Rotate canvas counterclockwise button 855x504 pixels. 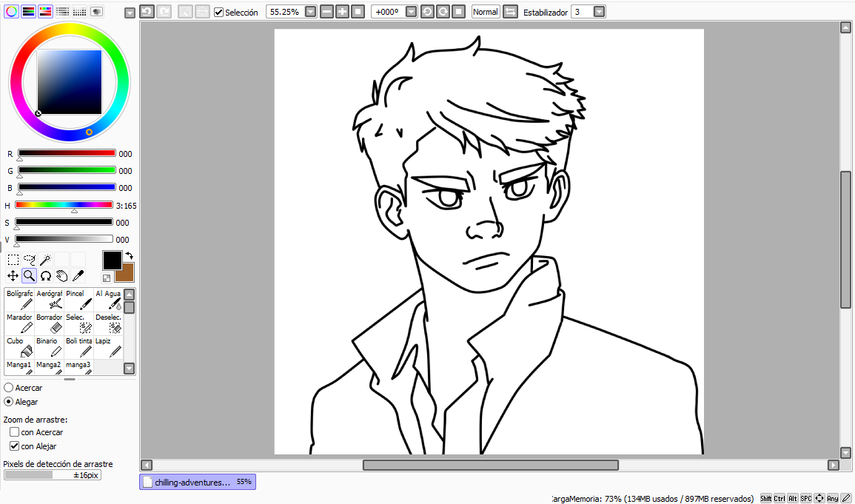click(x=428, y=11)
